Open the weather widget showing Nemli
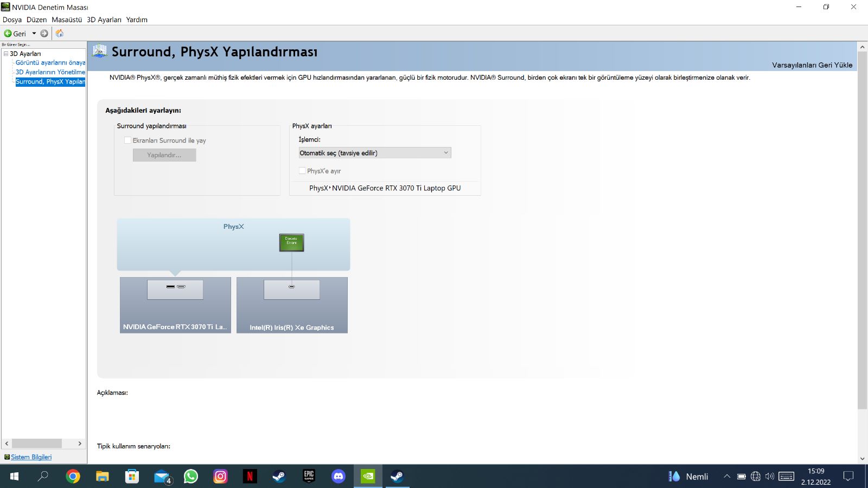Screen dimensions: 868x488 [688, 477]
